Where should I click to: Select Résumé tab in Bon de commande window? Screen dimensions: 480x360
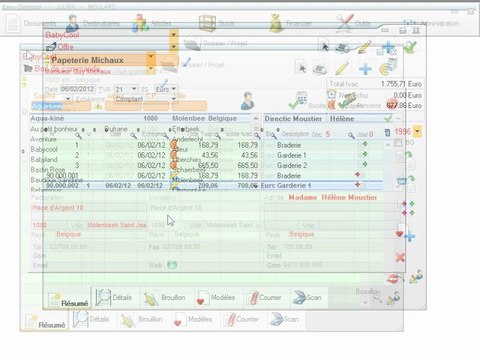point(46,323)
